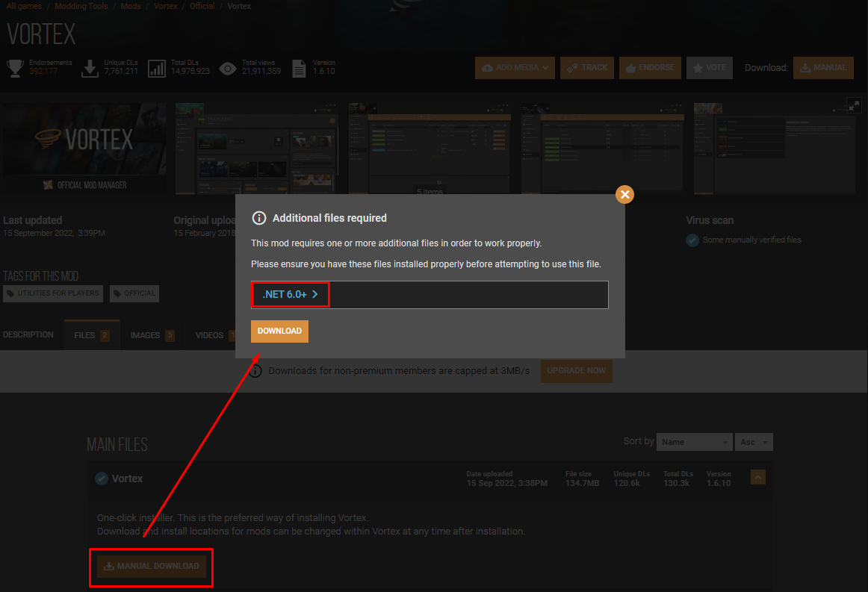Click the Version document icon
The image size is (868, 592).
[299, 69]
